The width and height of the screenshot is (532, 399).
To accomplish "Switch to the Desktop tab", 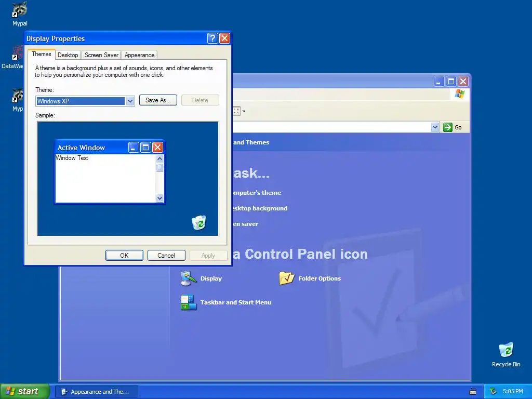I will coord(68,55).
